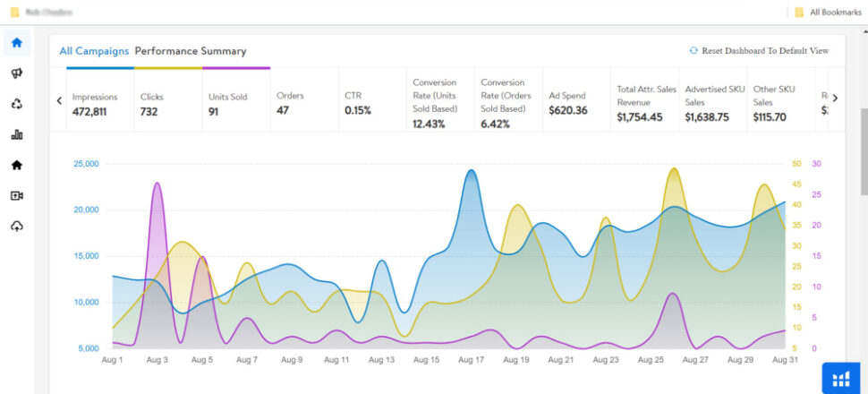Image resolution: width=868 pixels, height=394 pixels.
Task: Select the Orders metric tile
Action: [x=304, y=103]
